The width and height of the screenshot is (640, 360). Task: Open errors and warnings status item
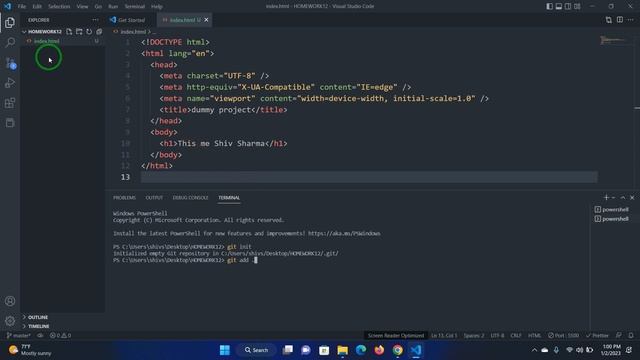coord(60,336)
